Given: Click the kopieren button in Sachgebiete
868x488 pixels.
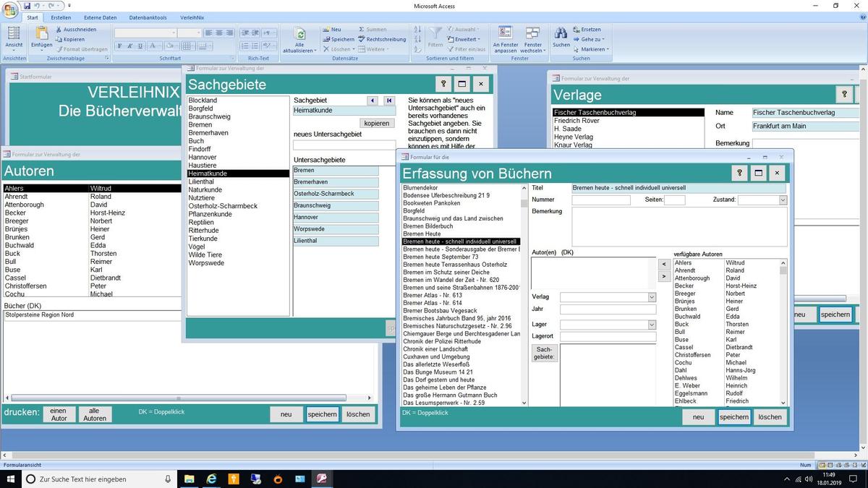Looking at the screenshot, I should [377, 124].
